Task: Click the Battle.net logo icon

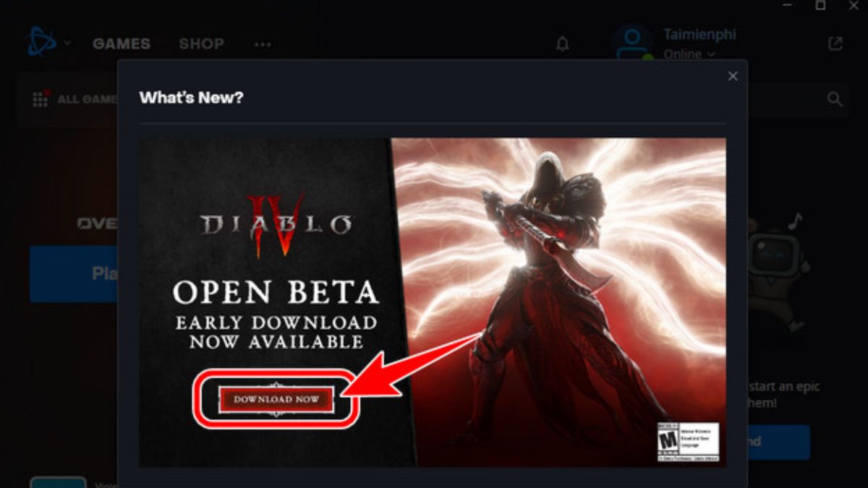Action: (41, 42)
